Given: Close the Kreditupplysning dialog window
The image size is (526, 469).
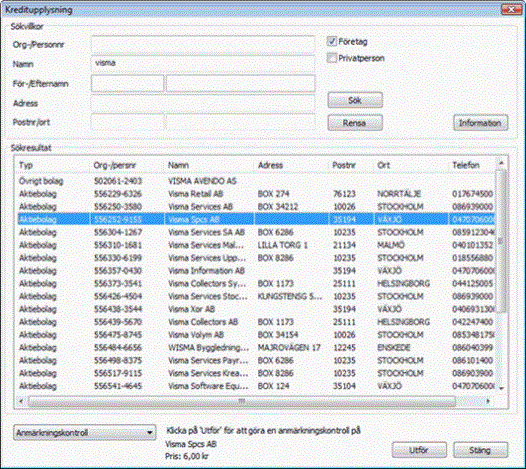Looking at the screenshot, I should pyautogui.click(x=511, y=9).
